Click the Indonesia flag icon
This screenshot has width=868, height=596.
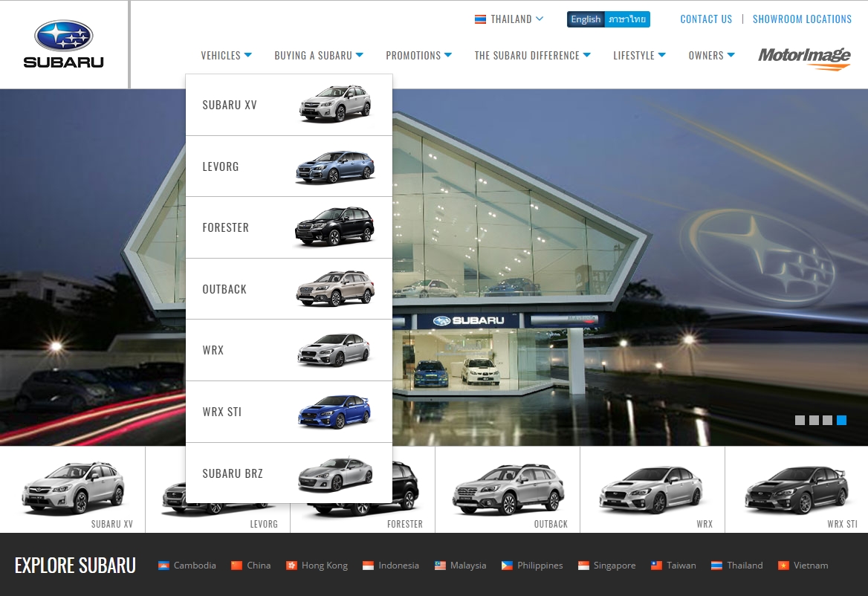click(368, 566)
